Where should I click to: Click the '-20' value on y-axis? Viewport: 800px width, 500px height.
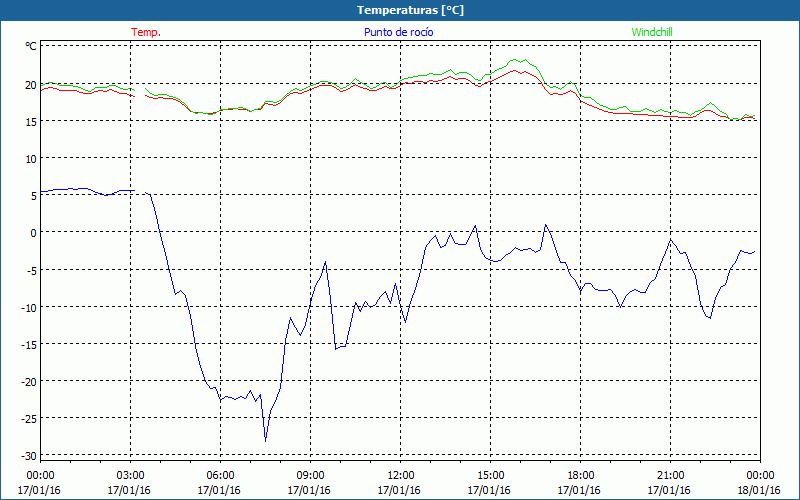coord(29,382)
